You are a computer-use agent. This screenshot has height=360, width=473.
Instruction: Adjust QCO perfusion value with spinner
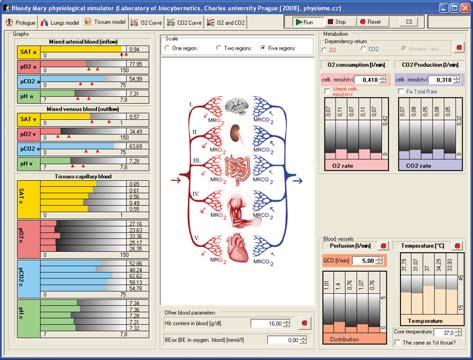point(379,261)
